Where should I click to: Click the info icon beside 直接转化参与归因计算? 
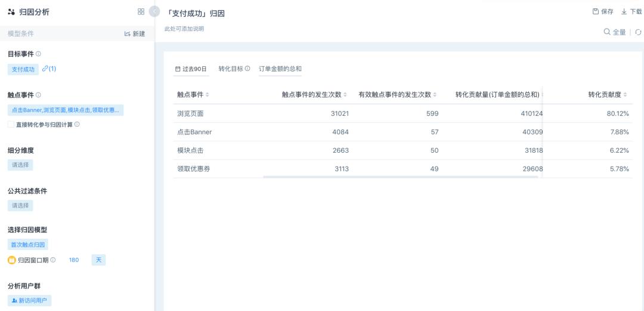(77, 124)
